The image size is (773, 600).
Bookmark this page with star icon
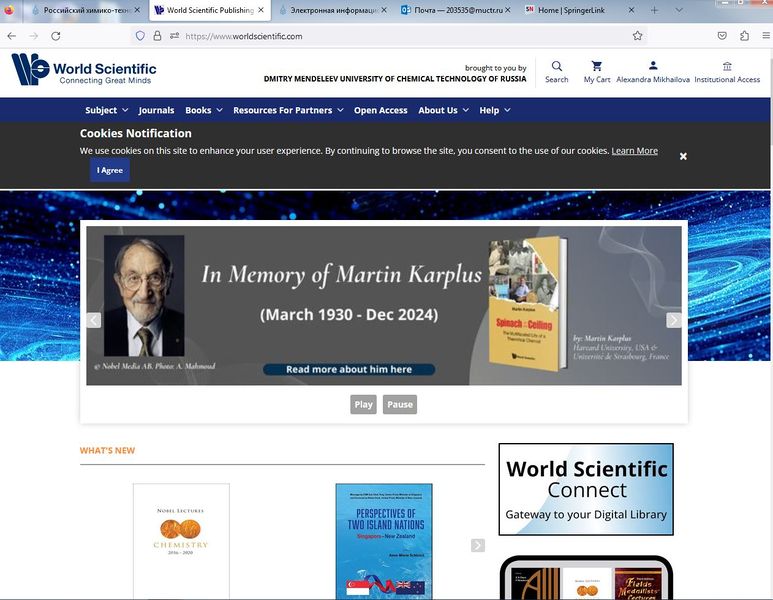click(x=637, y=36)
